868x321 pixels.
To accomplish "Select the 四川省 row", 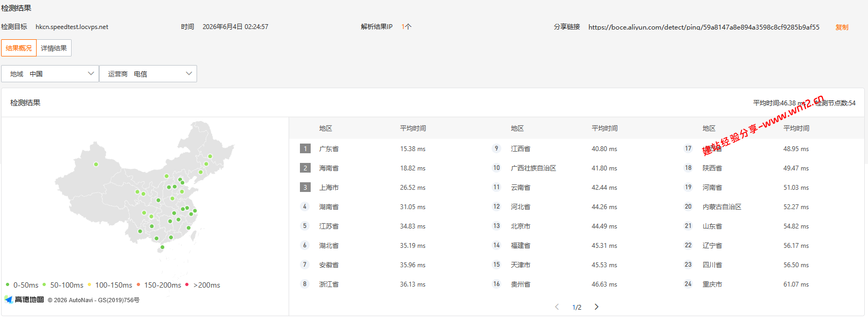I will pos(768,265).
